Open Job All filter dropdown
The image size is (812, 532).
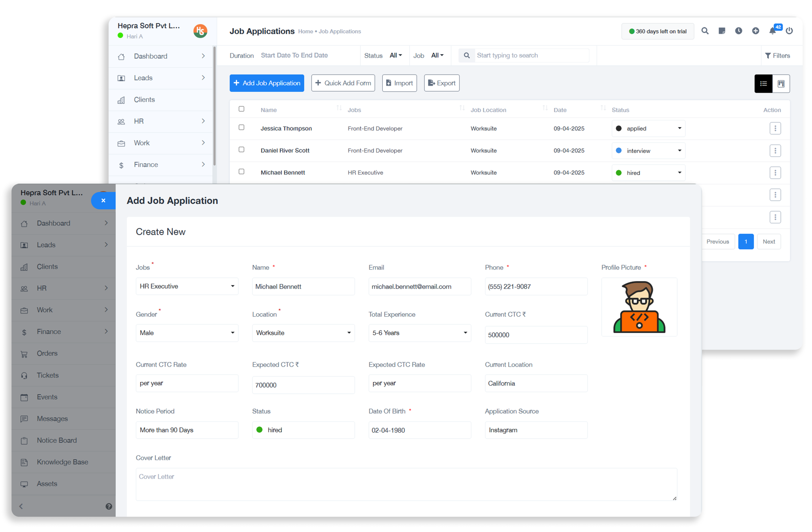point(438,55)
